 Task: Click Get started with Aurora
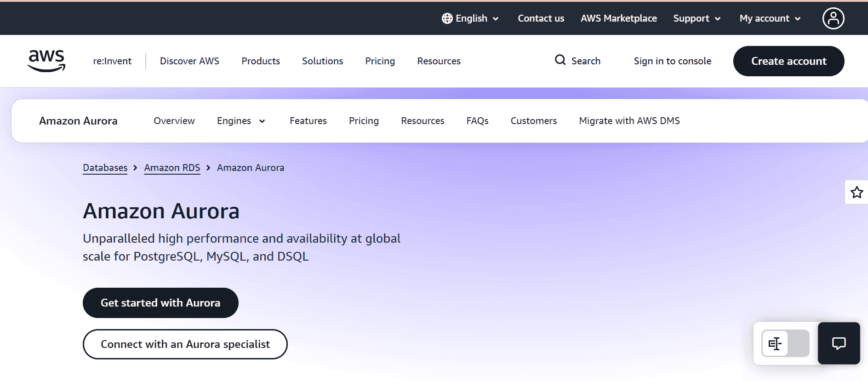point(160,303)
